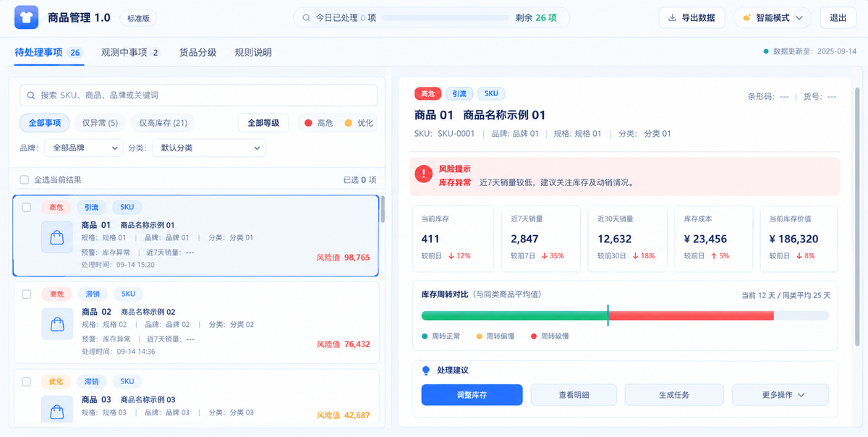
Task: Select the 全部事项 filter chip
Action: (x=45, y=123)
